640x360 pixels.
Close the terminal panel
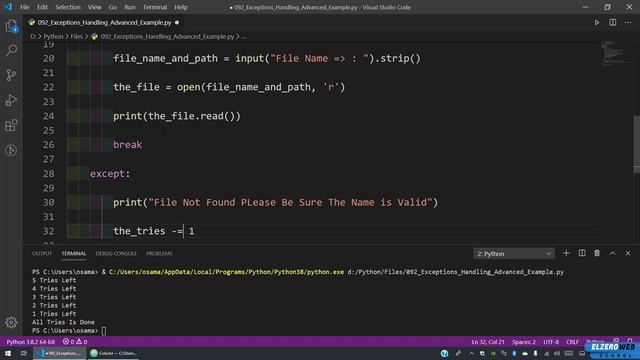(628, 253)
